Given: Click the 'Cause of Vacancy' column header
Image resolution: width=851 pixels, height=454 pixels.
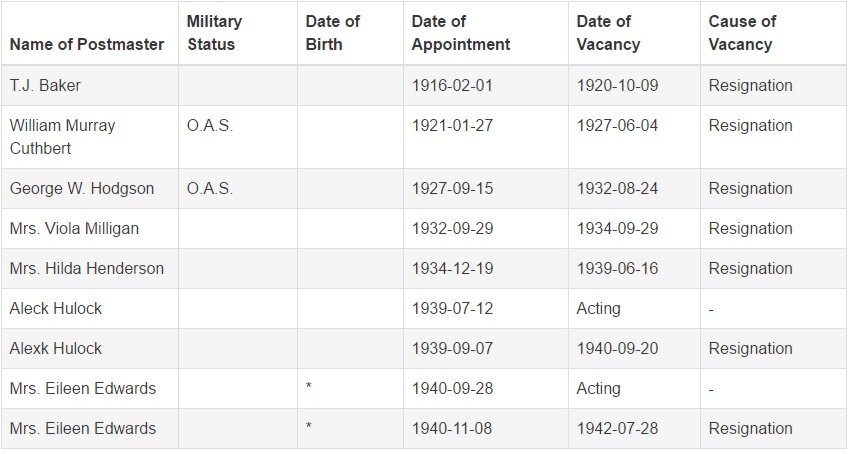Looking at the screenshot, I should coord(742,33).
